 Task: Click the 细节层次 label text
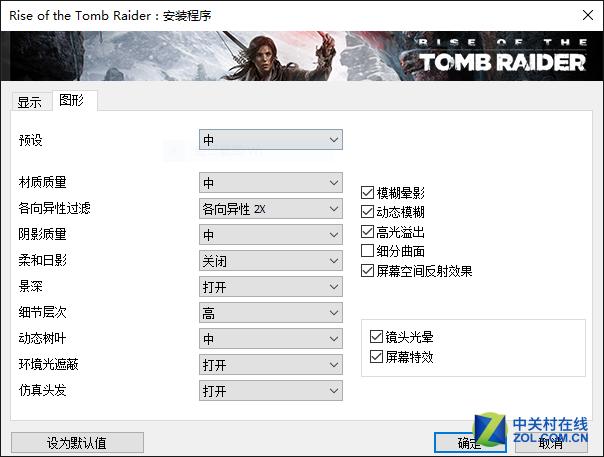(42, 312)
